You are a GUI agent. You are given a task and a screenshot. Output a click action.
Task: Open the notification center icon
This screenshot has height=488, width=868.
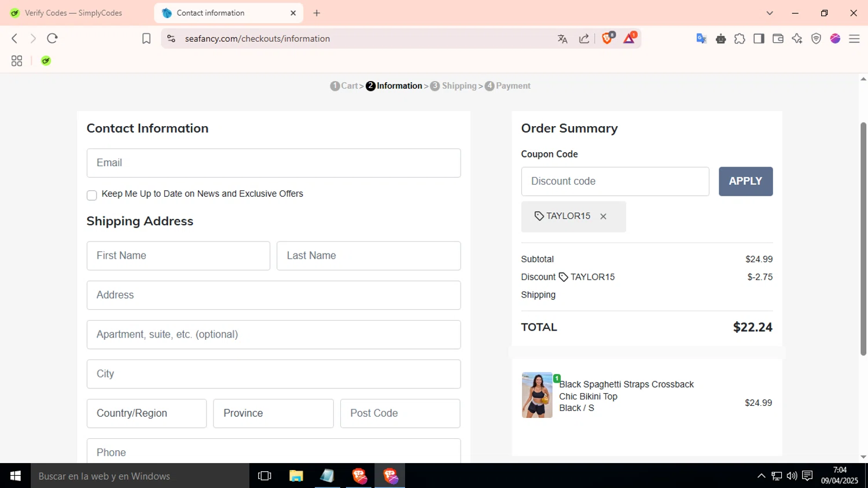[807, 476]
